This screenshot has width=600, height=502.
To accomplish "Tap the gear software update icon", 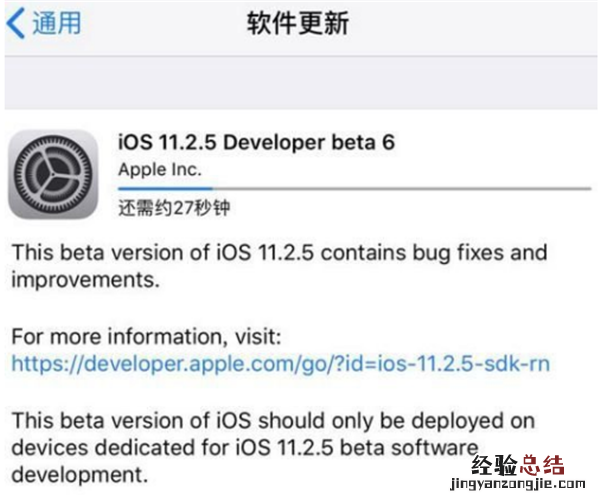I will click(x=53, y=173).
